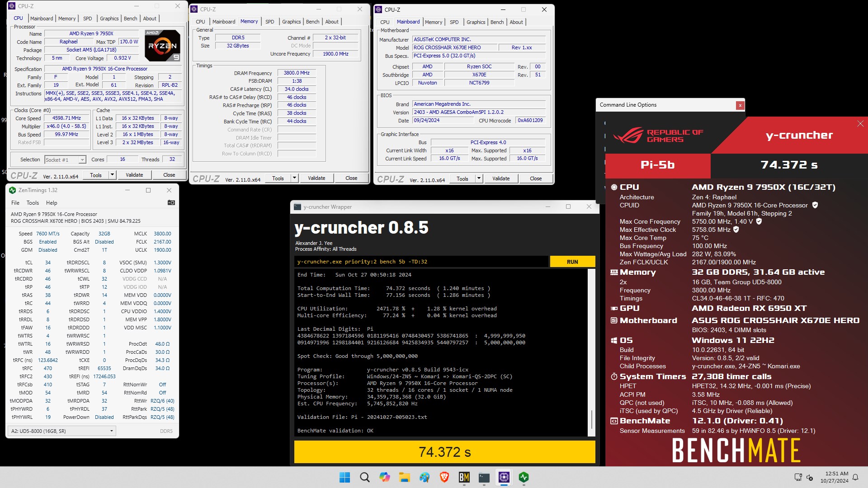The width and height of the screenshot is (868, 488).
Task: Click the Pi-5b benchmark label in BenchMate
Action: click(x=658, y=165)
